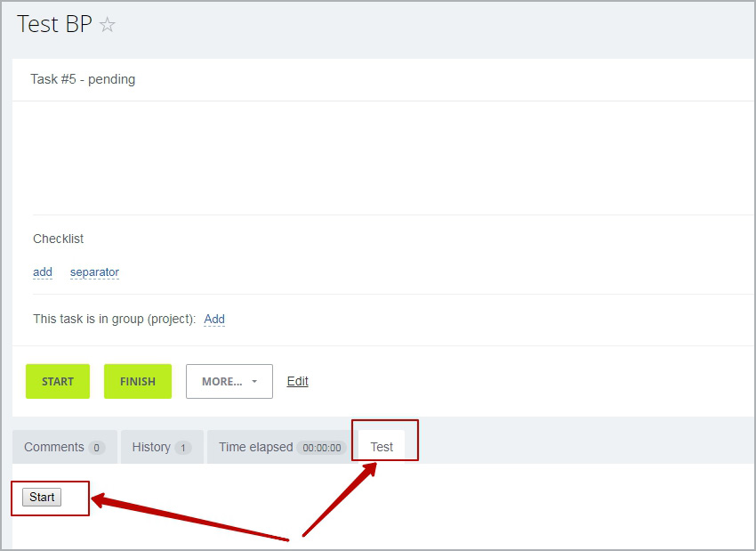Click the gray Start button under the Test tab
756x551 pixels.
(42, 497)
